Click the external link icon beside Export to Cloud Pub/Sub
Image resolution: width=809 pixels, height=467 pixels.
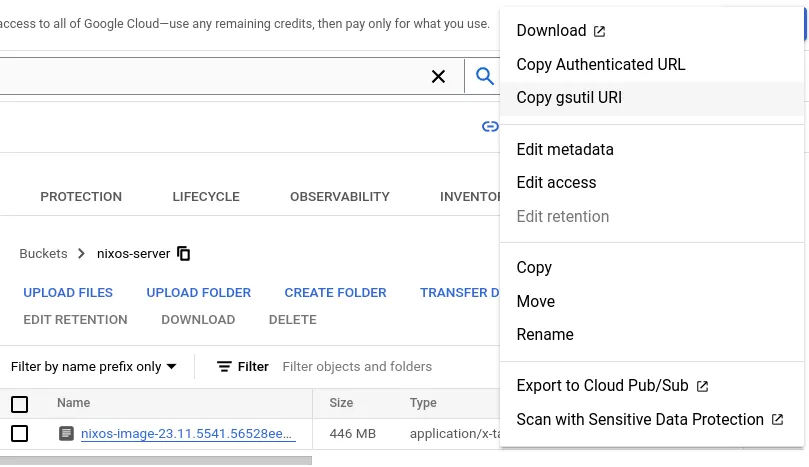[x=702, y=387]
